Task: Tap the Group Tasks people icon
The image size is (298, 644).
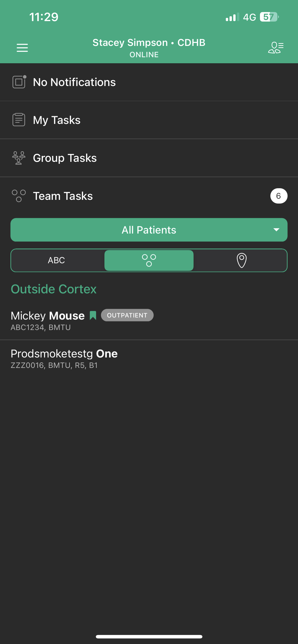Action: pyautogui.click(x=19, y=158)
